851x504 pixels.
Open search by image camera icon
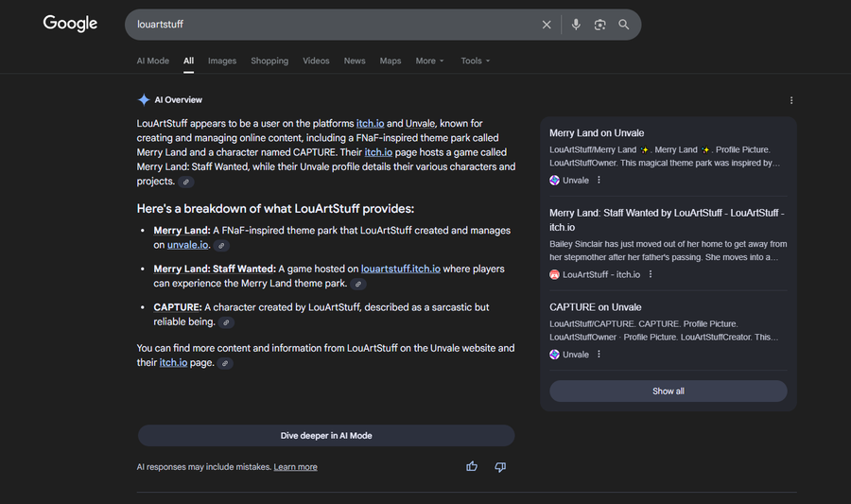[599, 25]
